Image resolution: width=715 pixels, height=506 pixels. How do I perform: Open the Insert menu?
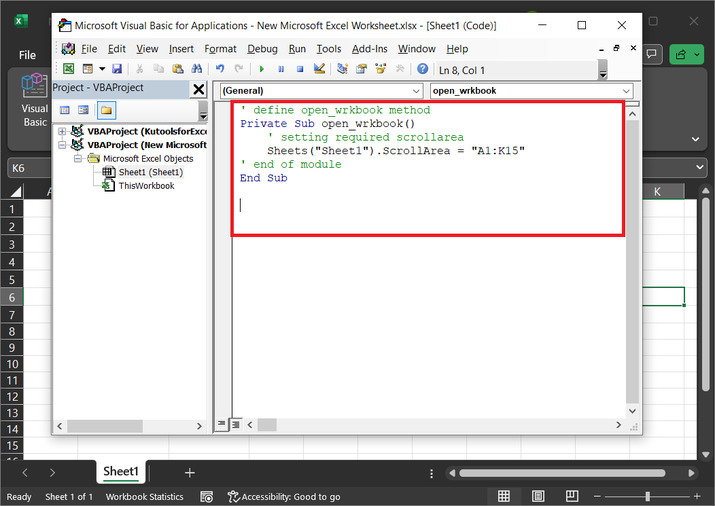181,49
